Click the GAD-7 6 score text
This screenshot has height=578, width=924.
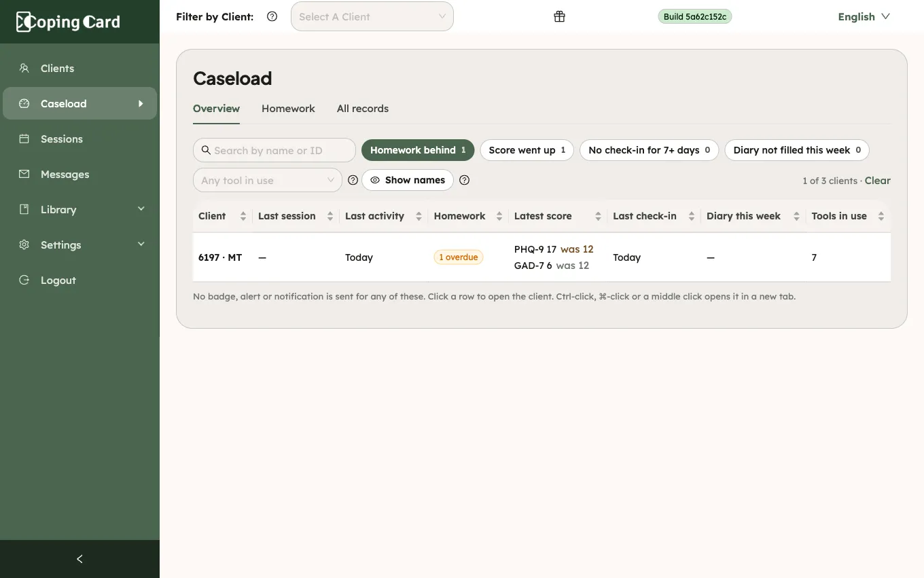click(x=533, y=266)
